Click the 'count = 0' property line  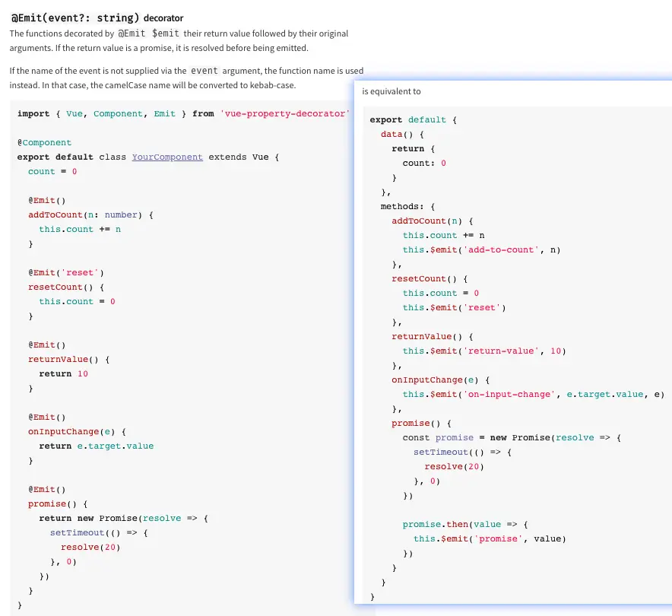tap(52, 171)
